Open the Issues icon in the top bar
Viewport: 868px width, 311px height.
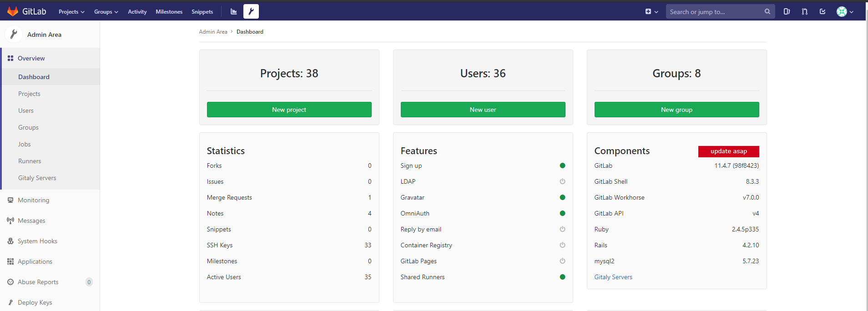[x=787, y=12]
